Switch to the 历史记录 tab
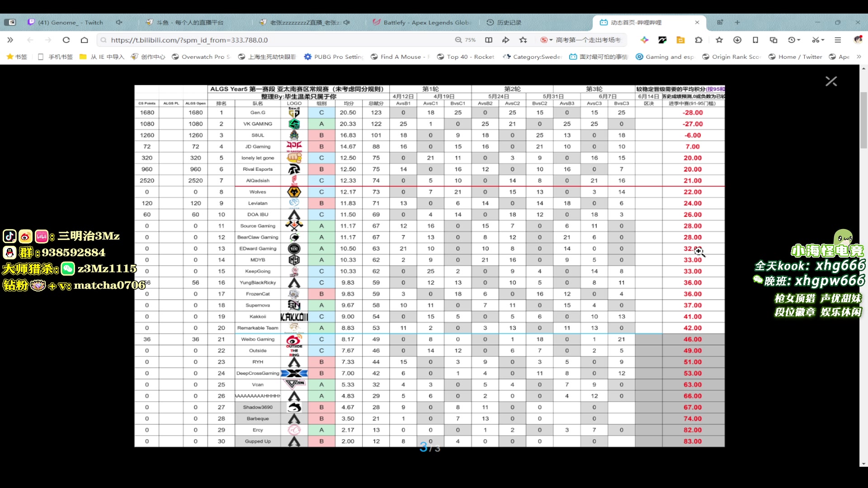Viewport: 868px width, 488px height. [504, 22]
